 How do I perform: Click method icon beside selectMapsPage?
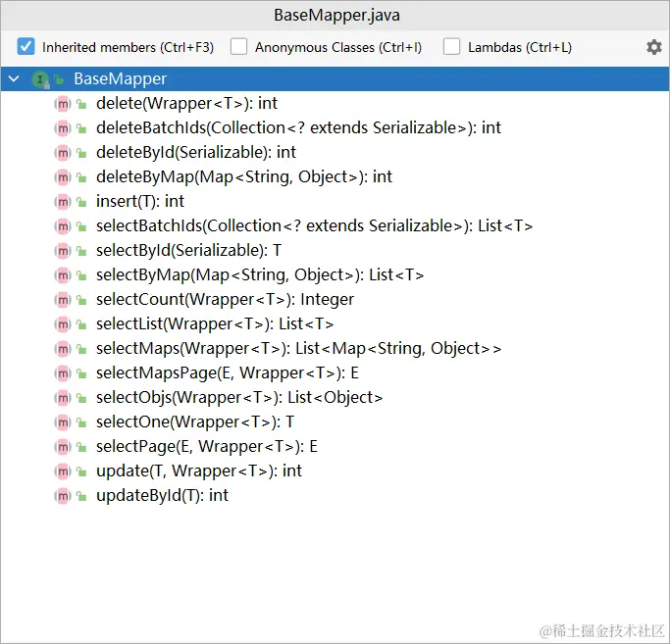[x=63, y=373]
